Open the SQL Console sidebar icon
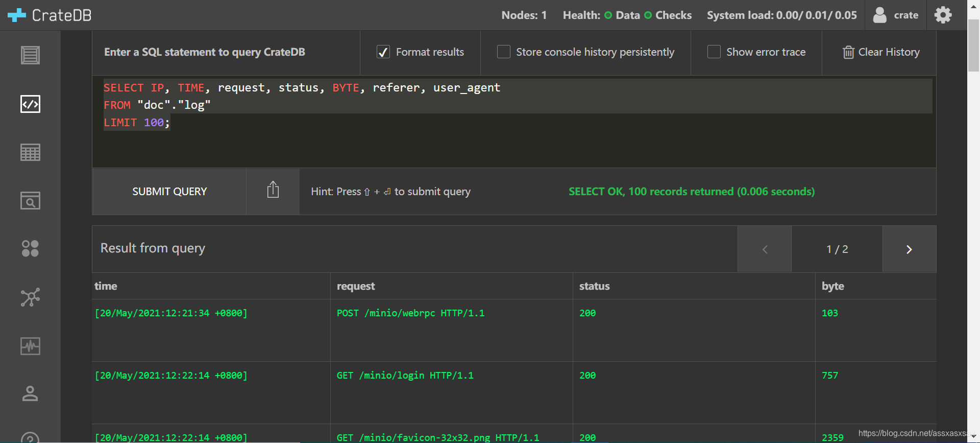This screenshot has width=980, height=443. (x=30, y=104)
